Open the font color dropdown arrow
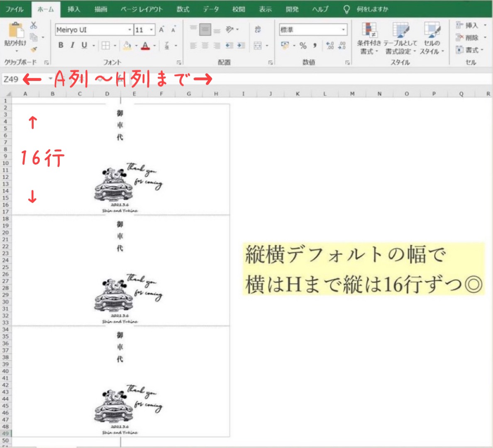The image size is (493, 448). [x=154, y=46]
